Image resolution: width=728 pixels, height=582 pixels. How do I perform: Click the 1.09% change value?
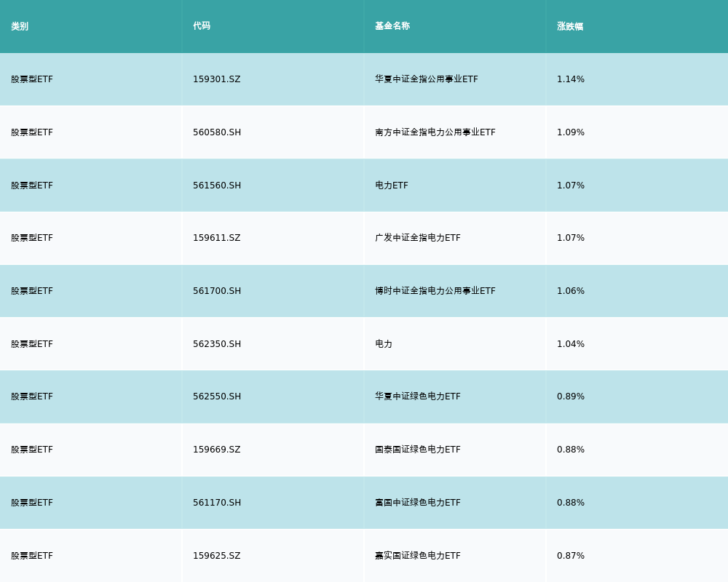(x=571, y=132)
